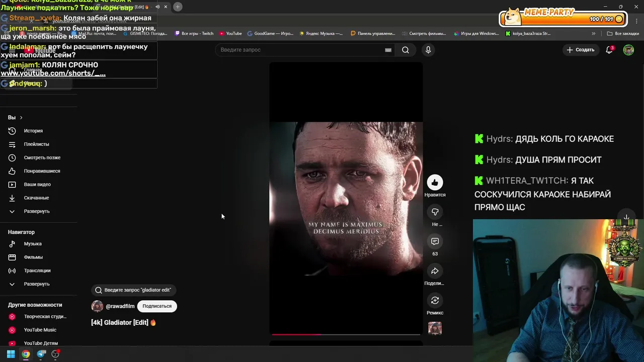
Task: Open the comments icon showing 63
Action: coord(435,241)
